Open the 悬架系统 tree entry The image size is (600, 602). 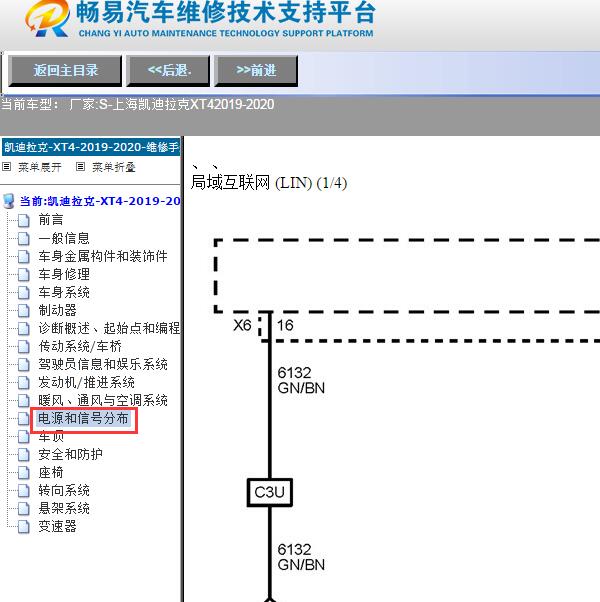coord(64,509)
